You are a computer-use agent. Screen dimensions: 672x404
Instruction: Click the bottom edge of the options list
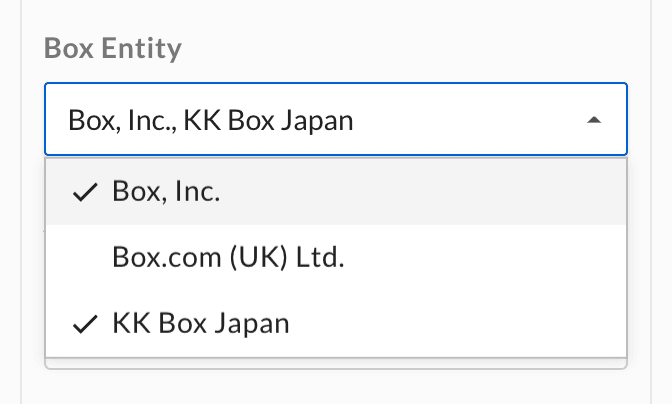(336, 363)
